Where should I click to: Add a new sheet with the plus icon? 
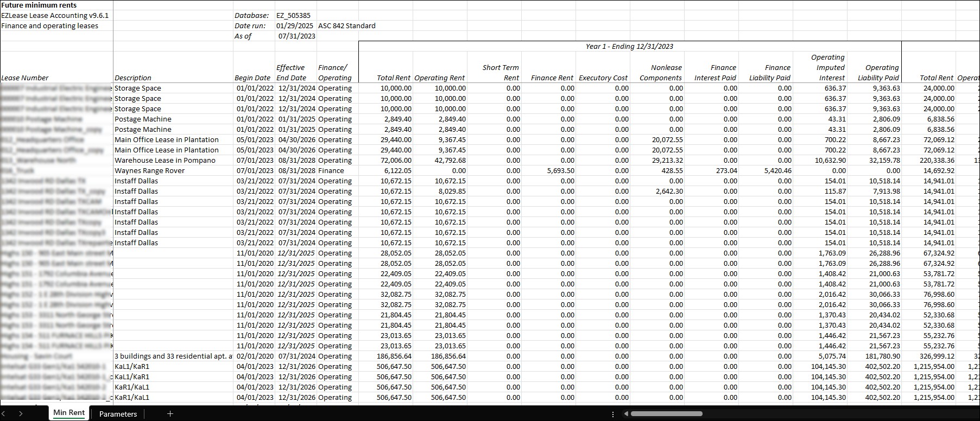pyautogui.click(x=170, y=413)
